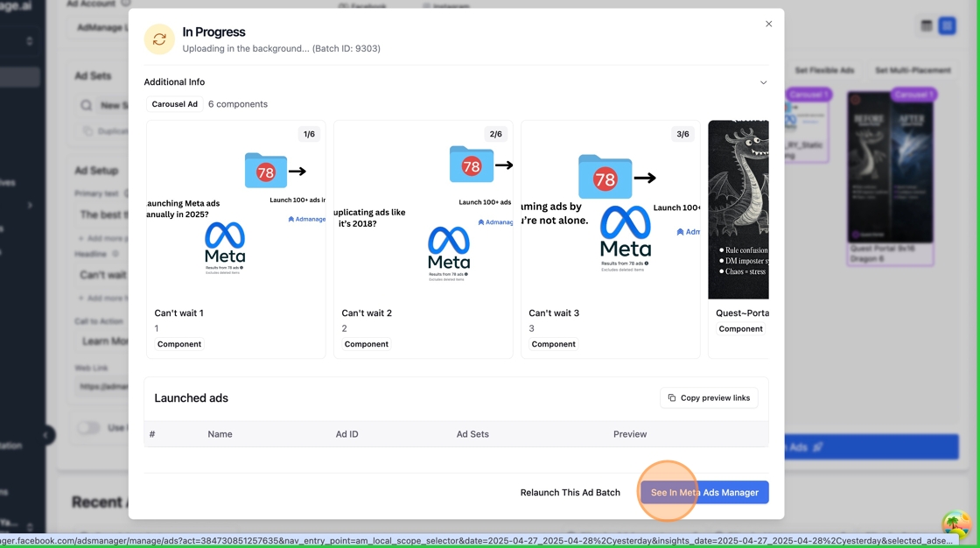980x548 pixels.
Task: Click the In Progress sync icon
Action: [159, 39]
